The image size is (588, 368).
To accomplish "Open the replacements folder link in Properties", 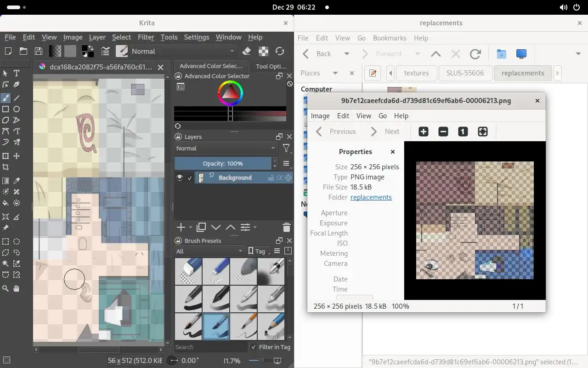I will tap(371, 197).
